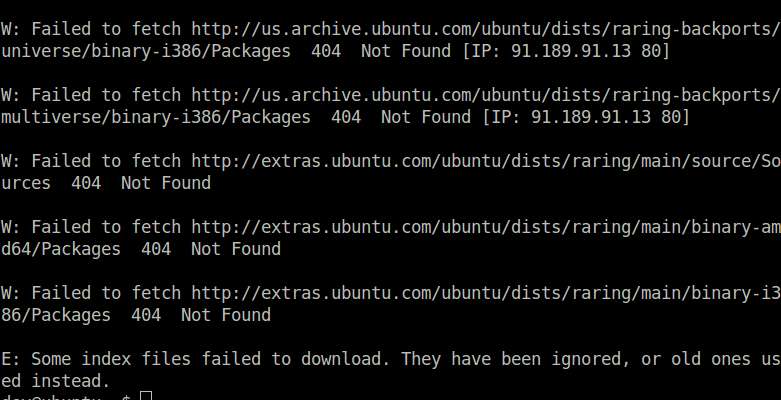
Task: Click 'Not Found' after 86/Packages 404
Action: tap(226, 315)
